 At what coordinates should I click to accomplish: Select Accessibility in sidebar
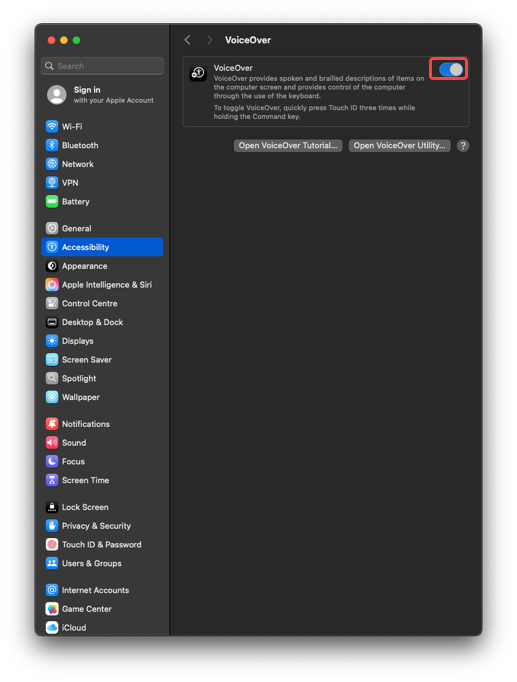coord(102,247)
